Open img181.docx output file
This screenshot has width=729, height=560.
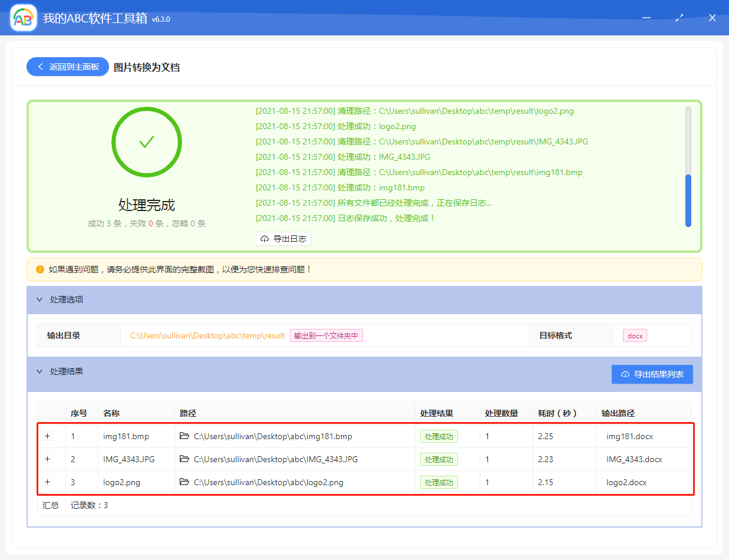click(629, 437)
